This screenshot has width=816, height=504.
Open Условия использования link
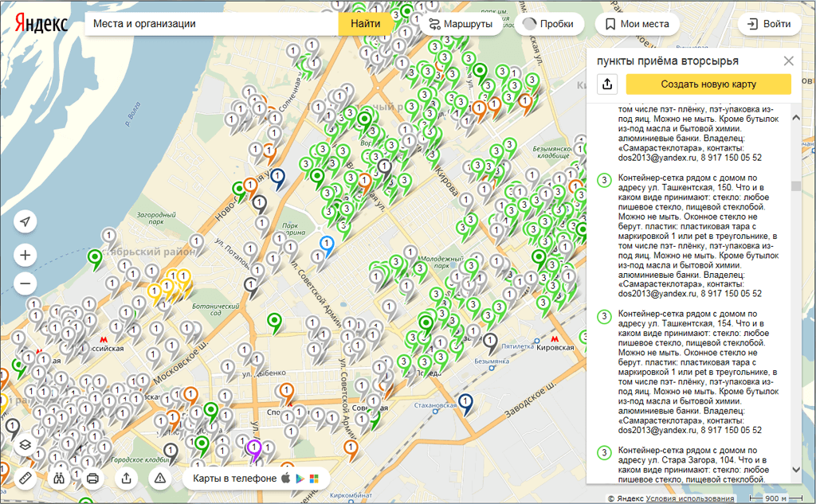tap(690, 498)
